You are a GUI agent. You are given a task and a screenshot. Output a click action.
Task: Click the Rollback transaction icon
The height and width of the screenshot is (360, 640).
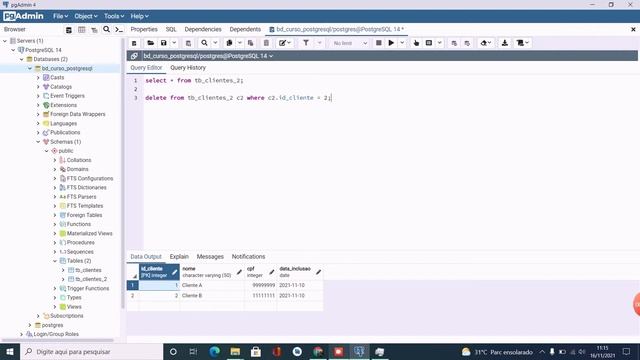[x=467, y=43]
